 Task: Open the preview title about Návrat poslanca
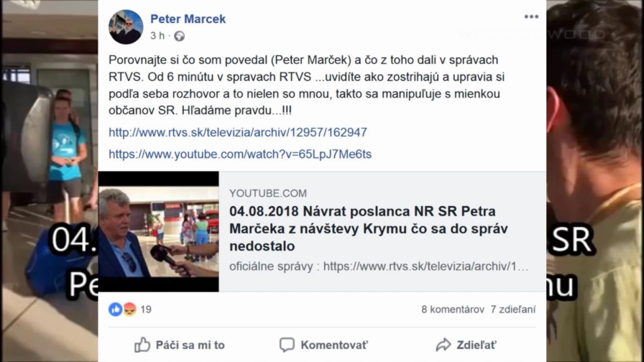369,228
